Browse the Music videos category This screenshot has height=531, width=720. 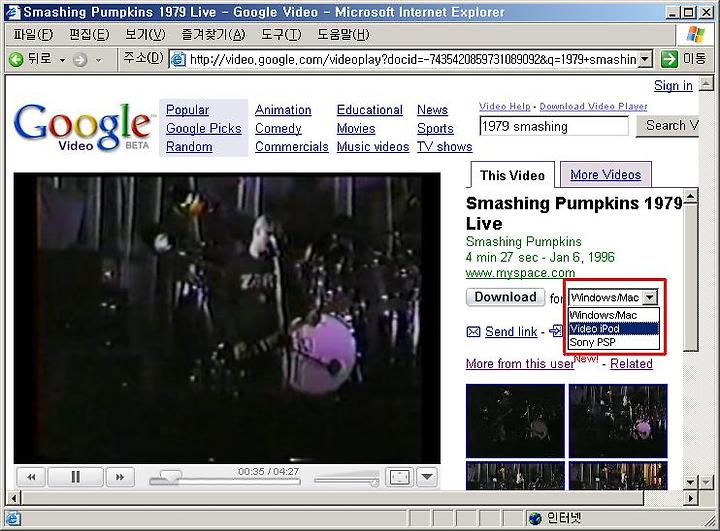[x=373, y=147]
